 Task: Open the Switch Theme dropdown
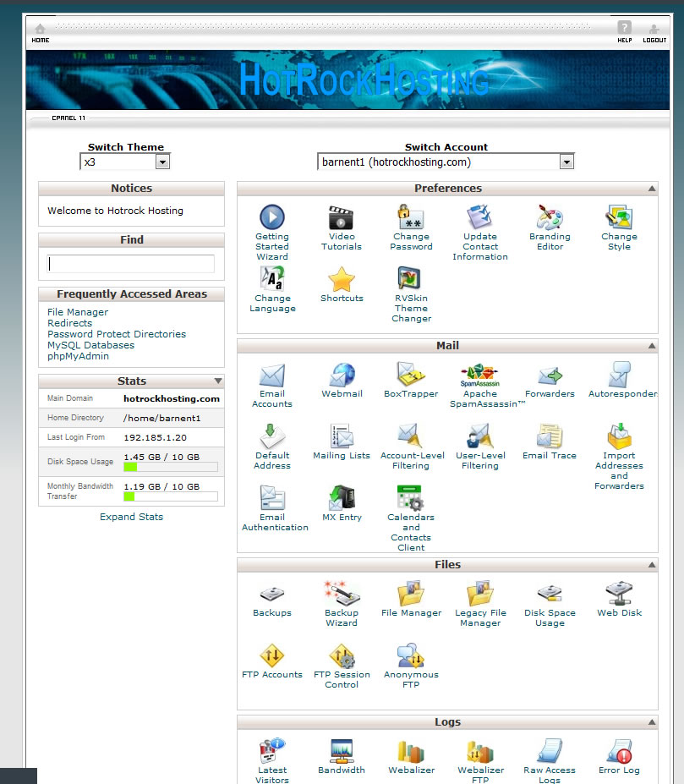pyautogui.click(x=125, y=162)
